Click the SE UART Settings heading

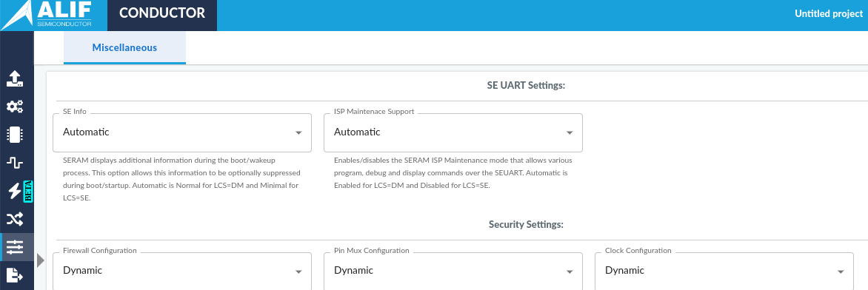526,85
